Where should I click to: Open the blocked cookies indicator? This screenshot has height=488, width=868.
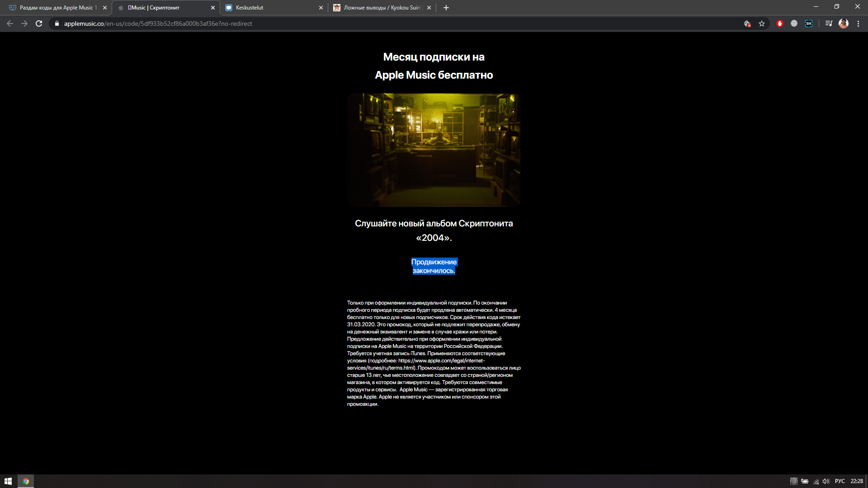pos(747,23)
